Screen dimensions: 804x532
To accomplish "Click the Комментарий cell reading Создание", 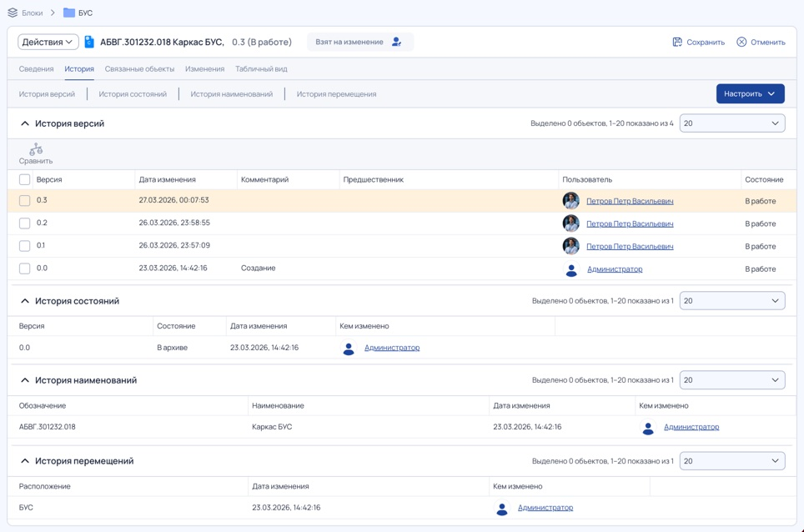I will coord(259,268).
